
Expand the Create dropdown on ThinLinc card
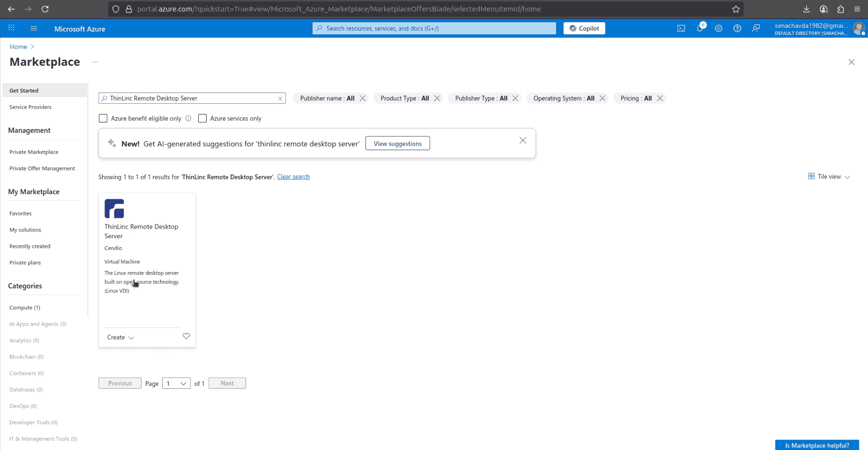(120, 337)
